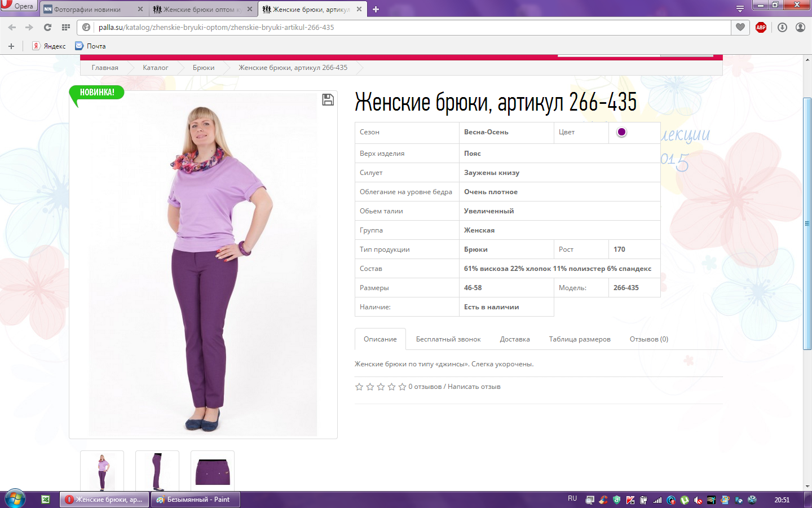Open the RU language indicator
The width and height of the screenshot is (812, 508).
coord(572,499)
